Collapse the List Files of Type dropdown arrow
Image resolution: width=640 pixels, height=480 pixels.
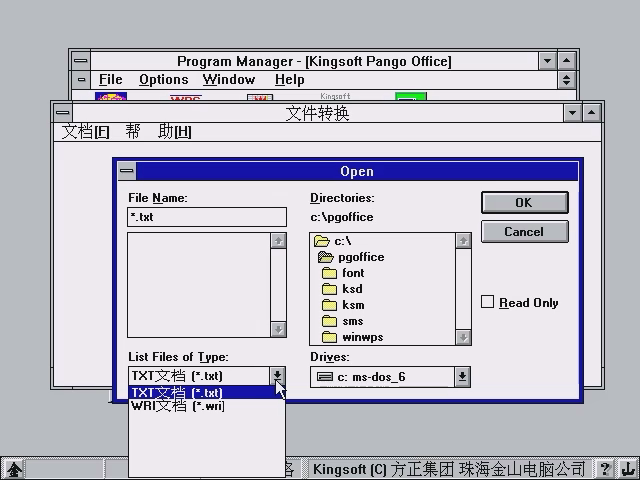278,375
